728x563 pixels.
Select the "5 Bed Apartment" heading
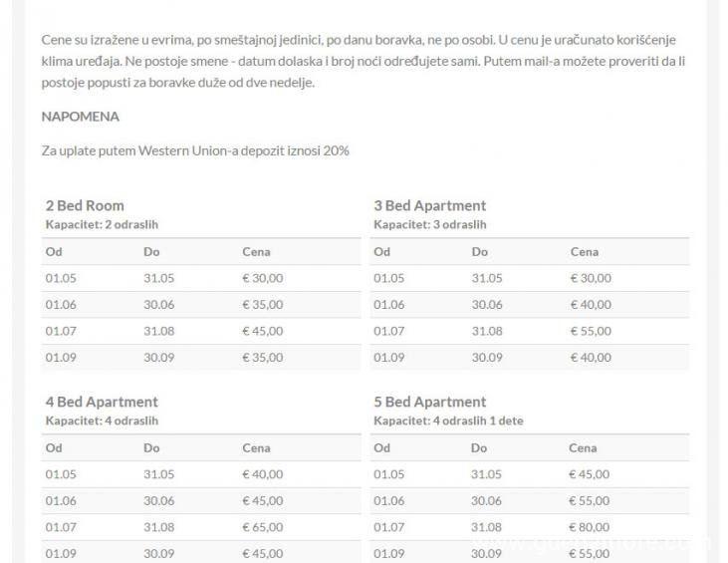(429, 403)
